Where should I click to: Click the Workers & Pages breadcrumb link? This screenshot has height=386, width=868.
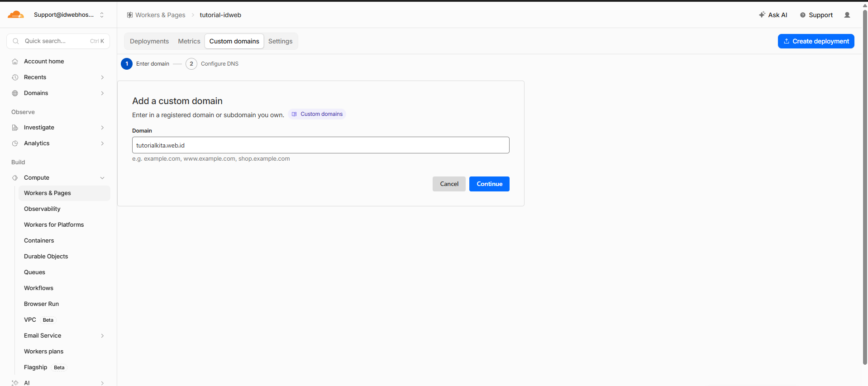click(x=160, y=15)
